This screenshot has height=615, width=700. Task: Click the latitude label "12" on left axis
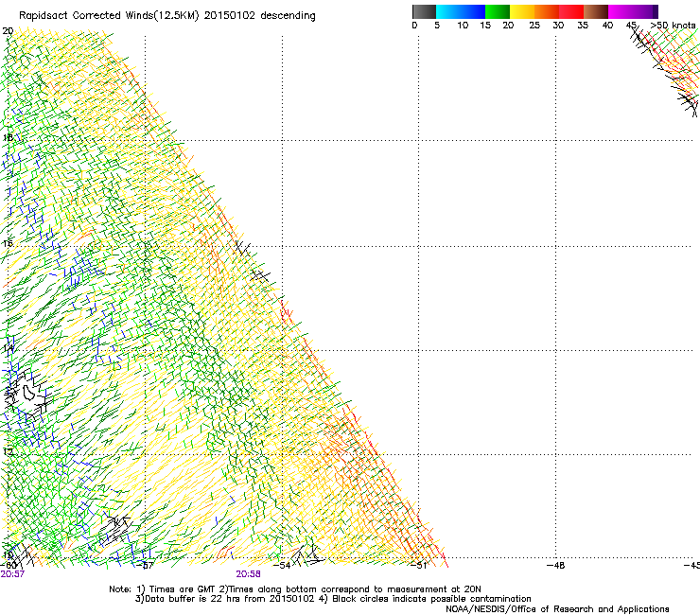click(8, 451)
